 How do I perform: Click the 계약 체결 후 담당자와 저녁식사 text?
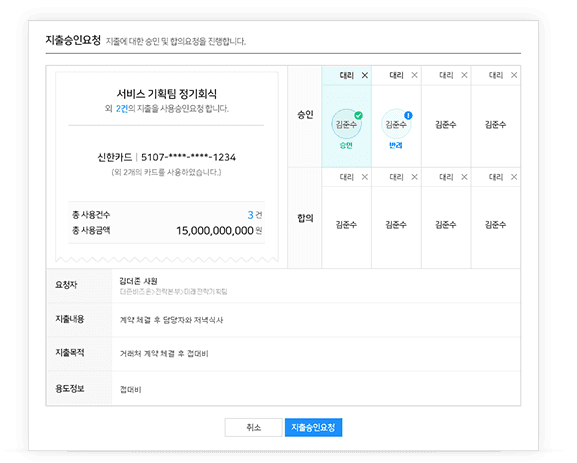point(171,320)
